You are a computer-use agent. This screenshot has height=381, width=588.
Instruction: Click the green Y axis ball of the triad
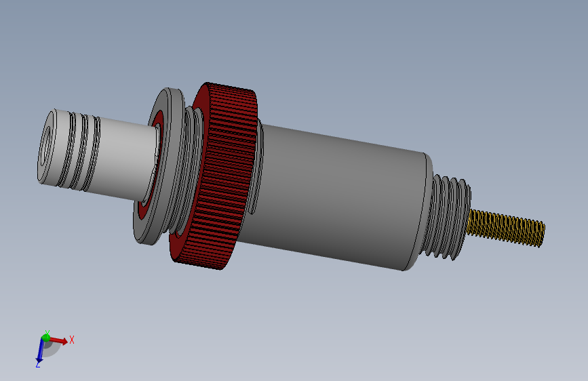pos(46,337)
